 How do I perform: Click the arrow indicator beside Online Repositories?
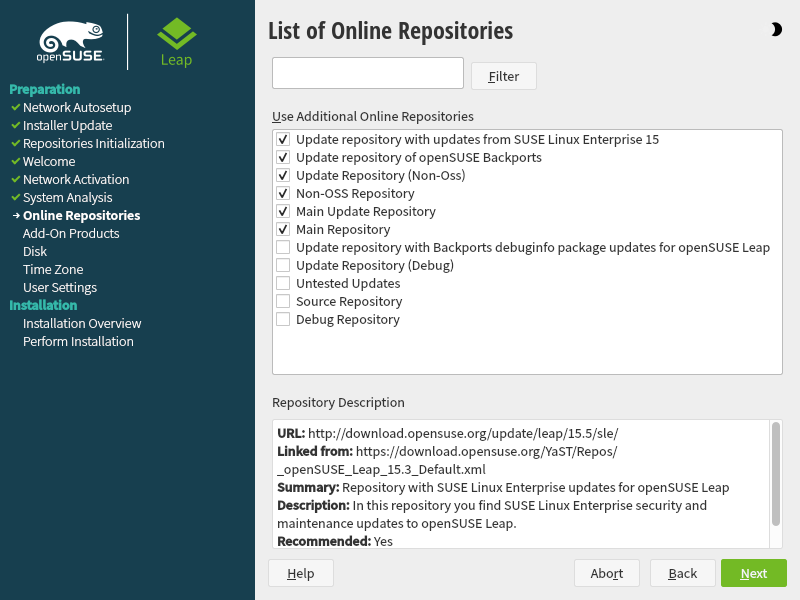(13, 215)
